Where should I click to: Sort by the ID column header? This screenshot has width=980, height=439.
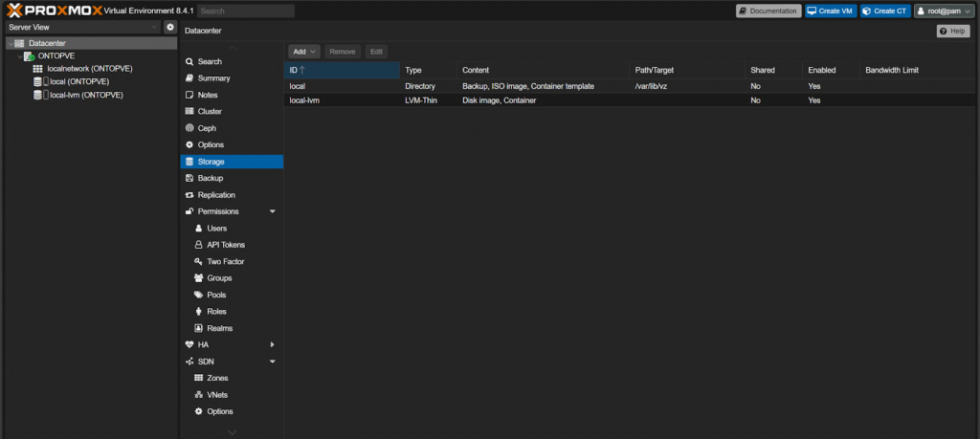pos(342,70)
